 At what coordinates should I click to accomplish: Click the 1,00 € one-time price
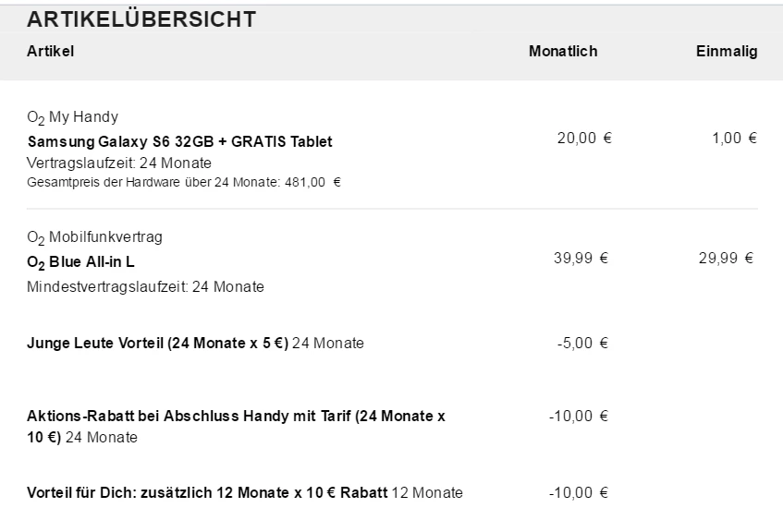[735, 139]
